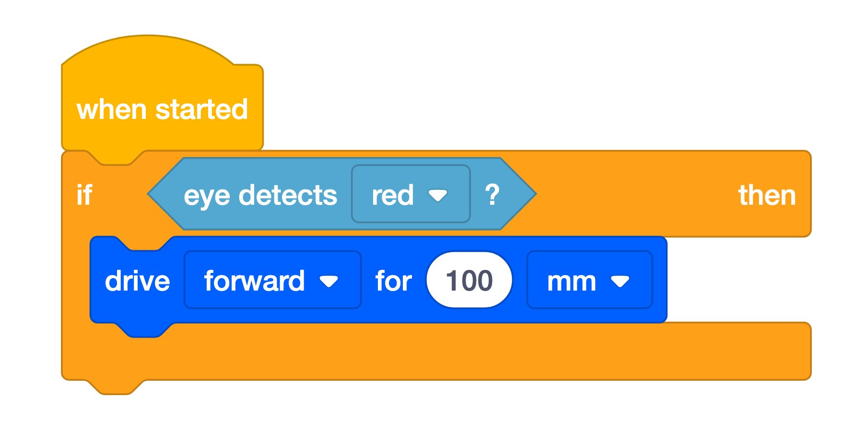Click the "for" label in the drive block
Viewport: 868px width, 445px height.
click(x=393, y=281)
